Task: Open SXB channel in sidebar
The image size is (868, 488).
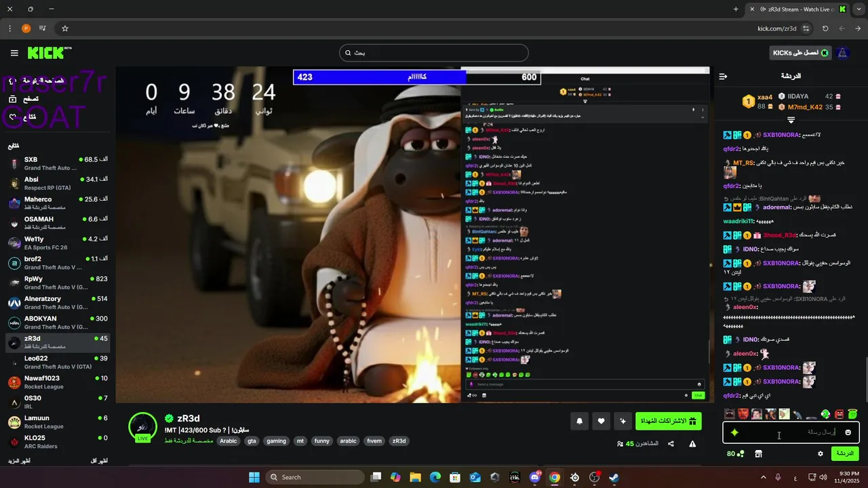Action: click(57, 163)
